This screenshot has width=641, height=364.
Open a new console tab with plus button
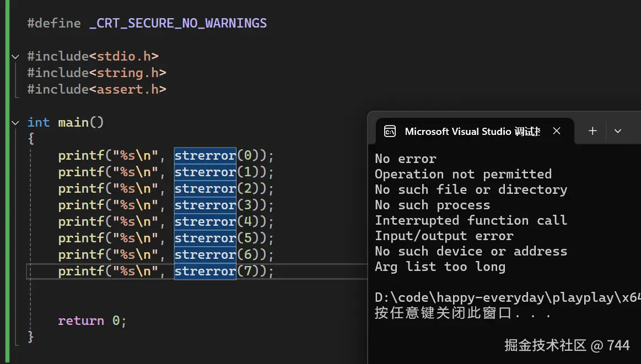click(592, 131)
